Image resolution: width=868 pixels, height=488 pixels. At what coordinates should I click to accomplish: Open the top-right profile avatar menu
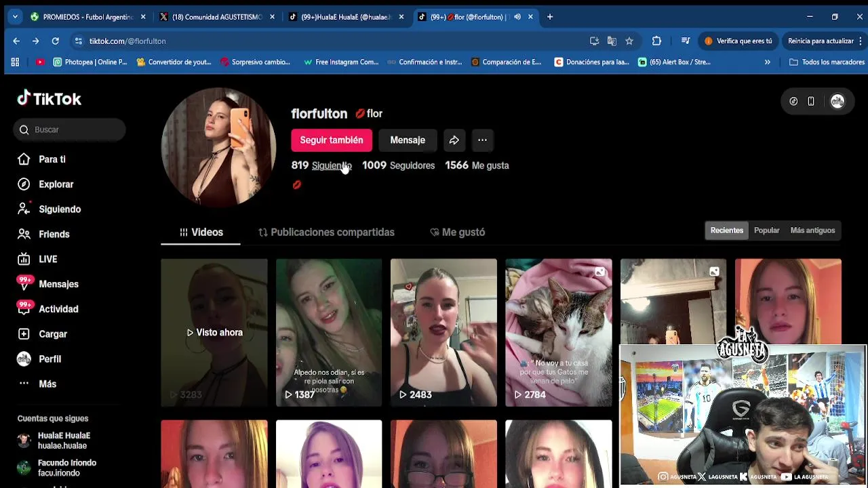point(837,102)
